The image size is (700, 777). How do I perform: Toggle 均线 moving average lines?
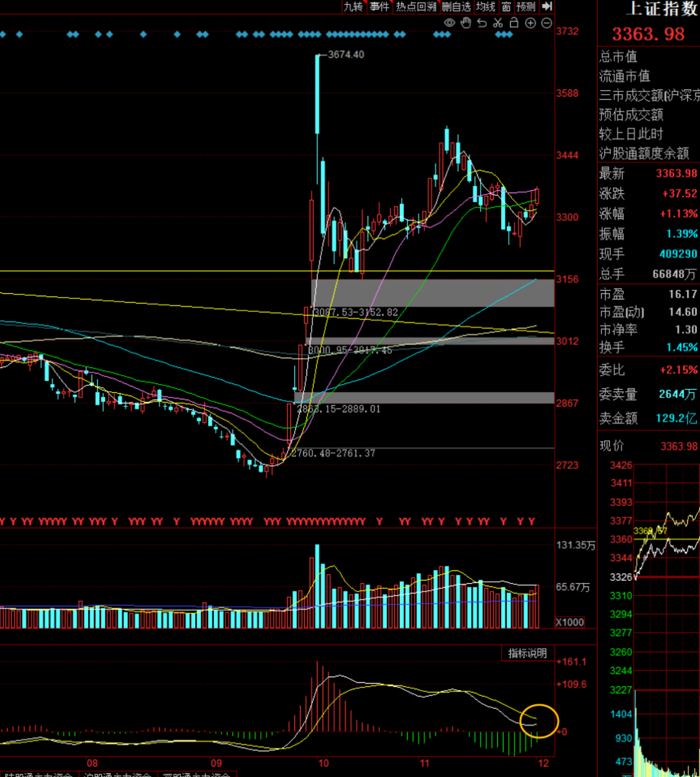(x=485, y=6)
